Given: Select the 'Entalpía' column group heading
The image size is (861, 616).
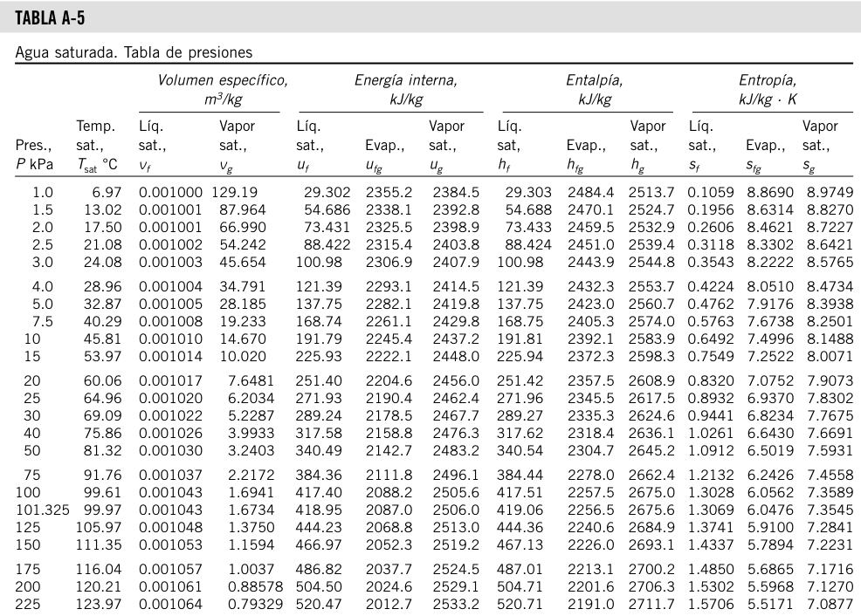Looking at the screenshot, I should (x=595, y=80).
